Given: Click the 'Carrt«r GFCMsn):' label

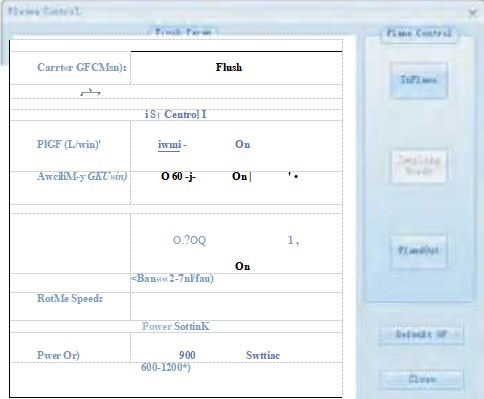Looking at the screenshot, I should pyautogui.click(x=82, y=67).
